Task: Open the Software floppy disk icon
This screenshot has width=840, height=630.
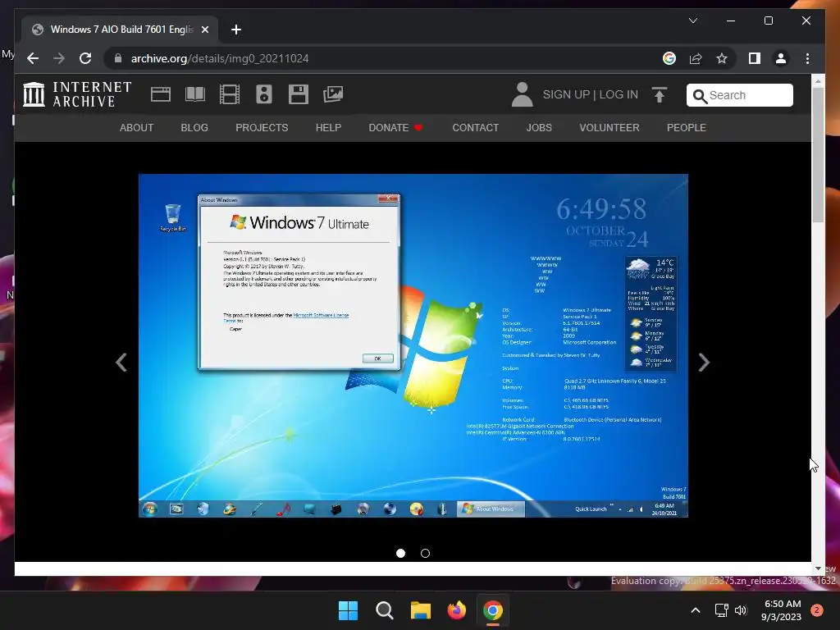Action: (299, 94)
